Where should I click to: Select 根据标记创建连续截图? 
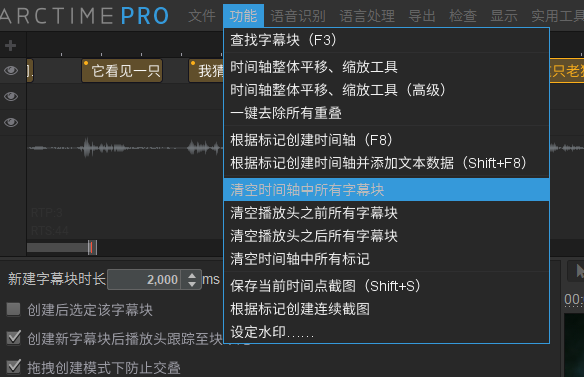click(x=387, y=309)
